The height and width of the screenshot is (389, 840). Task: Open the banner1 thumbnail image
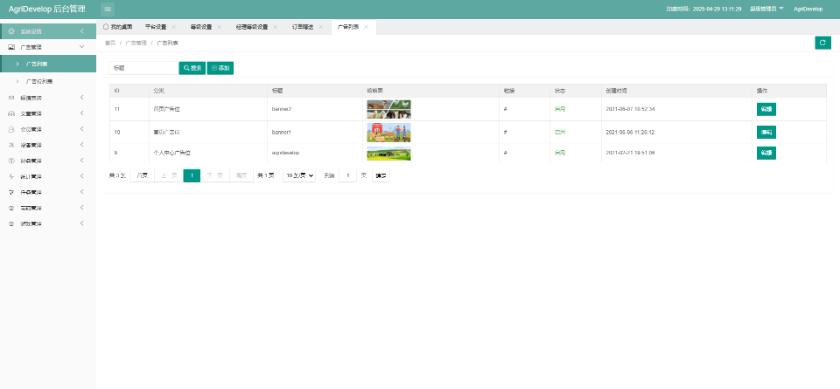(x=389, y=132)
